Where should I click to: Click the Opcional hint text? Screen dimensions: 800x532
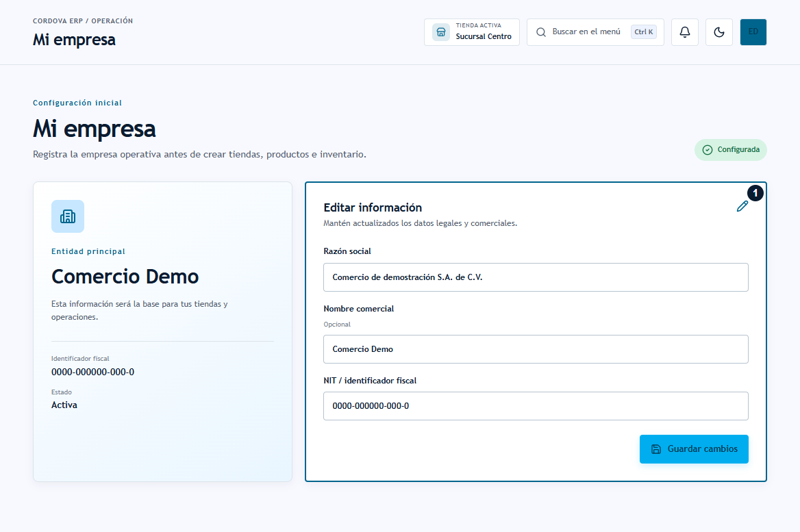click(x=337, y=325)
